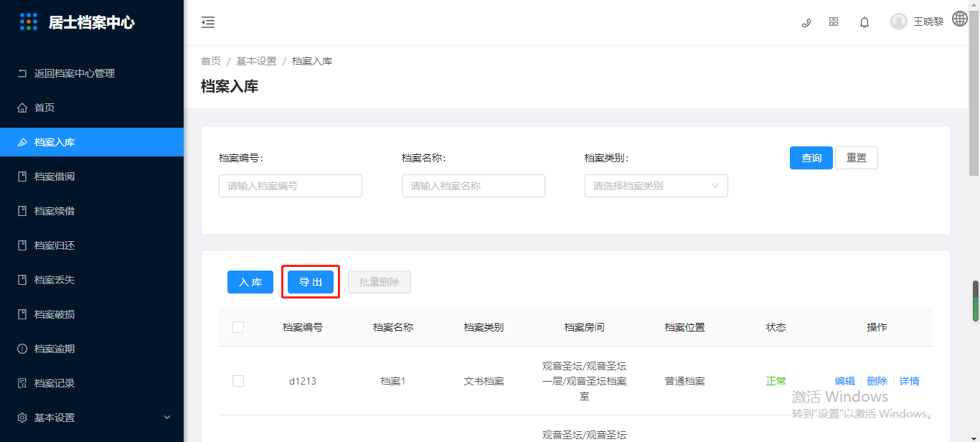Click the document icon beside 档案续借
980x442 pixels.
pos(22,211)
